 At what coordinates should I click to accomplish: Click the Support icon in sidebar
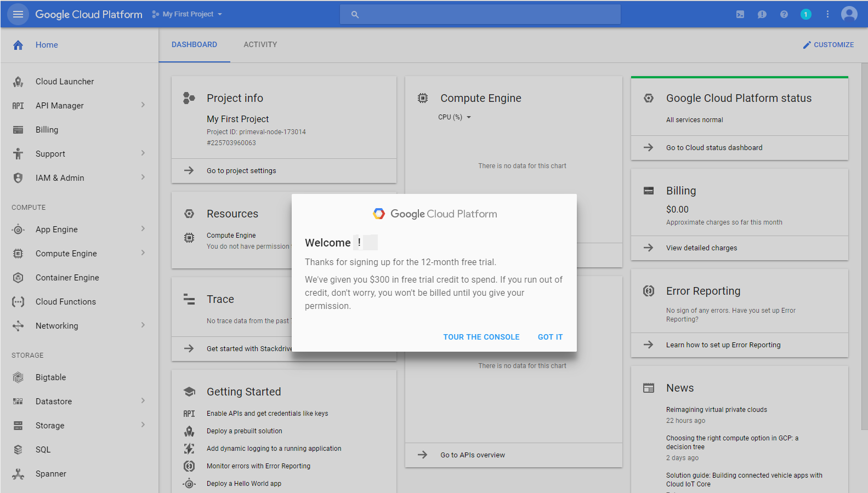(18, 154)
